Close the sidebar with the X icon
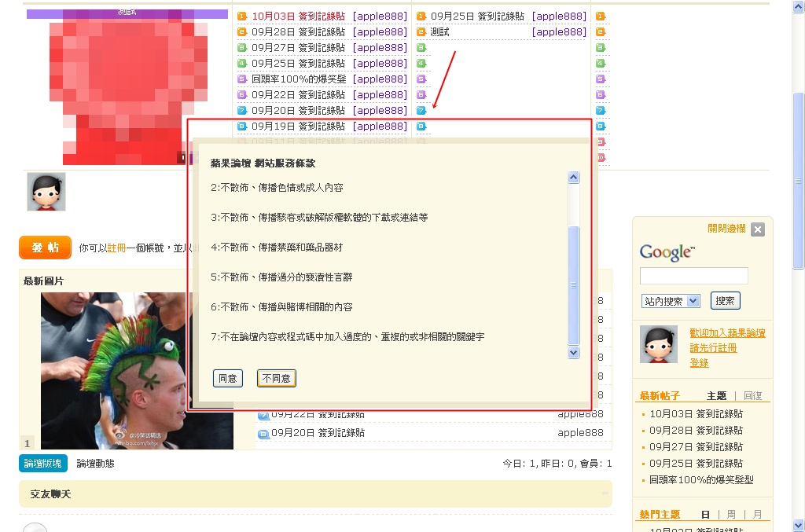The image size is (805, 532). click(758, 229)
